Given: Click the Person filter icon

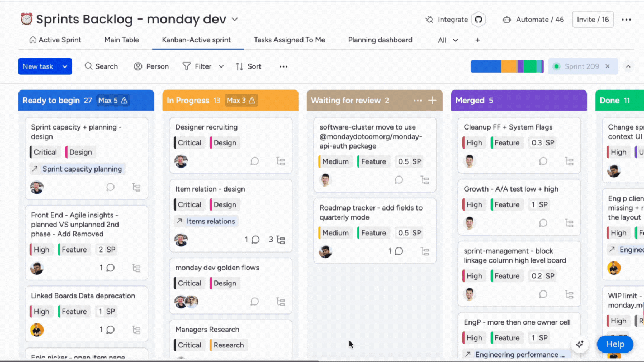Looking at the screenshot, I should point(137,66).
